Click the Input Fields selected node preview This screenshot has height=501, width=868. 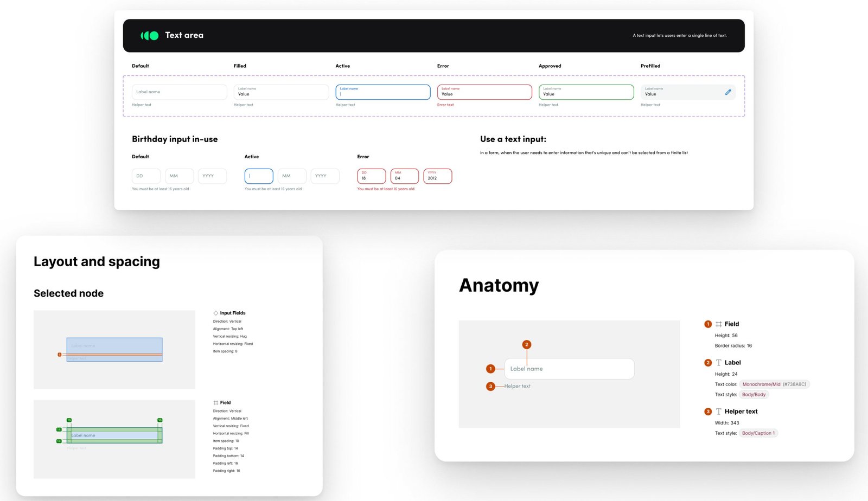coord(114,350)
